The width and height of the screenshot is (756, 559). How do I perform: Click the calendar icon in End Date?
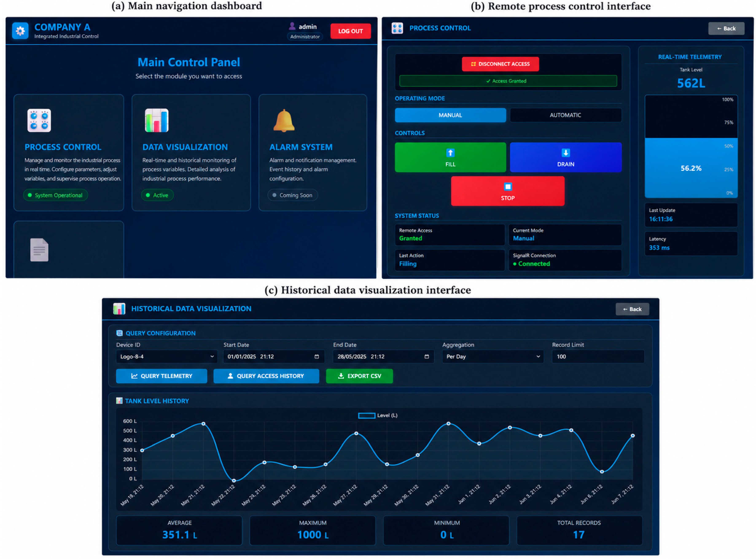pyautogui.click(x=426, y=356)
